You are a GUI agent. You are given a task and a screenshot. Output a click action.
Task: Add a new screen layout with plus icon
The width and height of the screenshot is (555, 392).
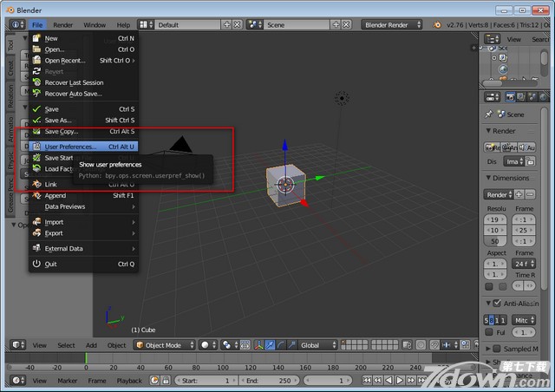(225, 25)
